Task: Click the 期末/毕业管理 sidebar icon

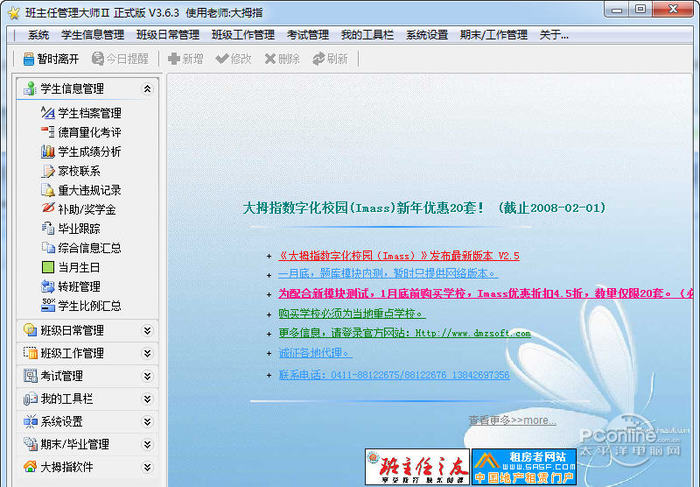Action: [x=30, y=444]
